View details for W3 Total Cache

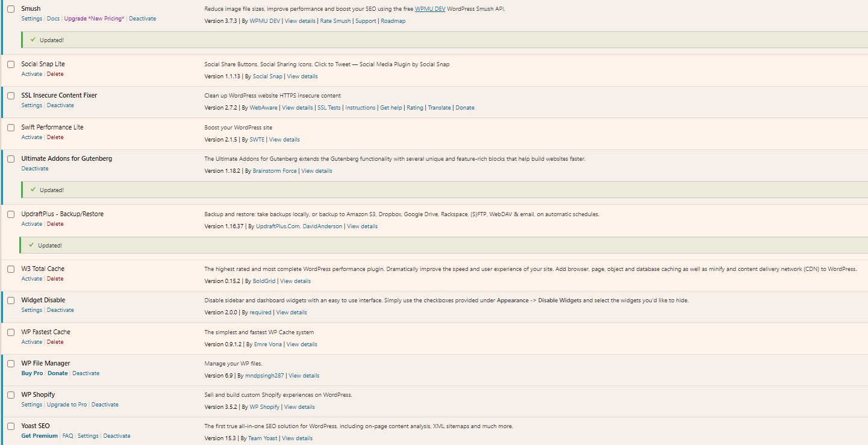click(x=295, y=281)
